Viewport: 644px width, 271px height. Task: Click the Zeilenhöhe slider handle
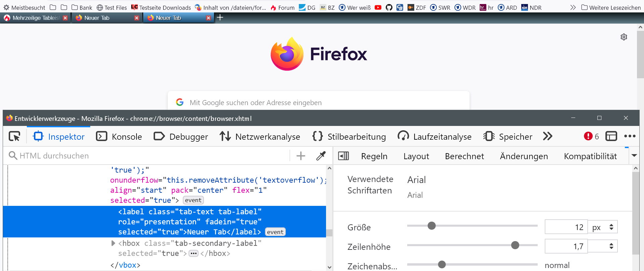click(515, 245)
